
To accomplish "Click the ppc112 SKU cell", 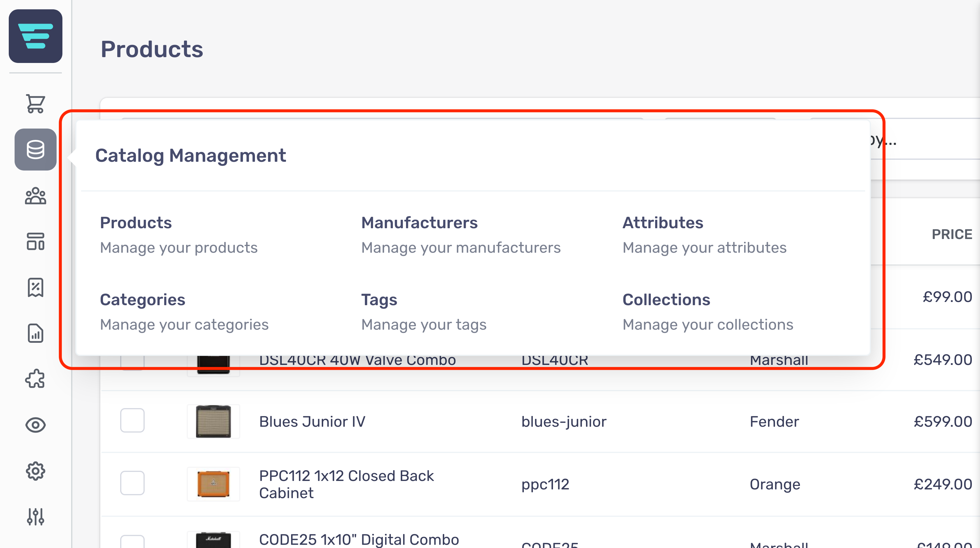I will pyautogui.click(x=545, y=484).
